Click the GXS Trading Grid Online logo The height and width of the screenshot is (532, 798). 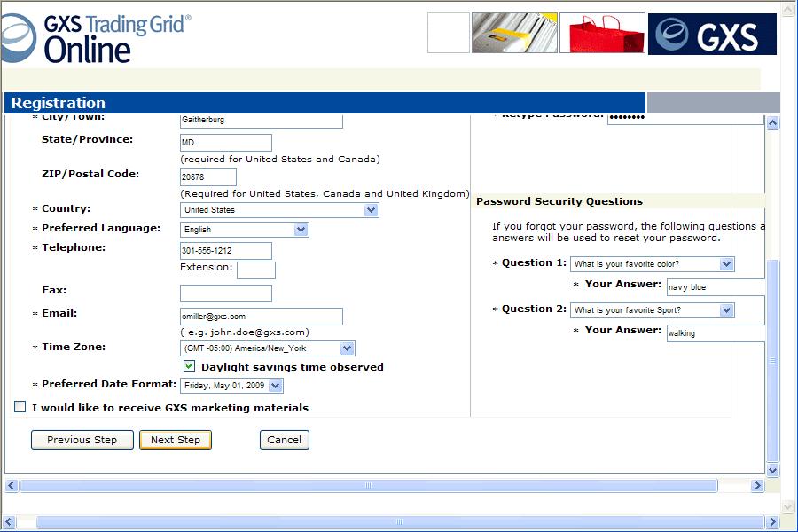96,39
